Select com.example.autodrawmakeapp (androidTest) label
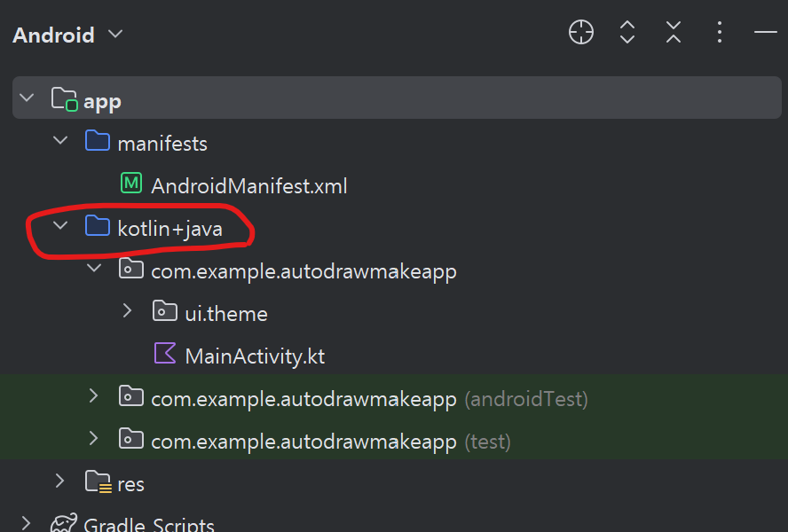 pos(369,399)
